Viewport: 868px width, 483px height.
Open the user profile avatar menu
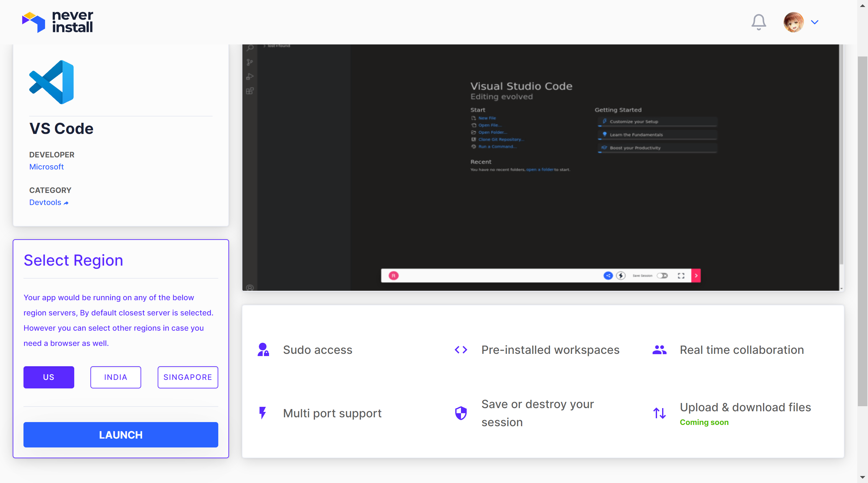pos(793,22)
